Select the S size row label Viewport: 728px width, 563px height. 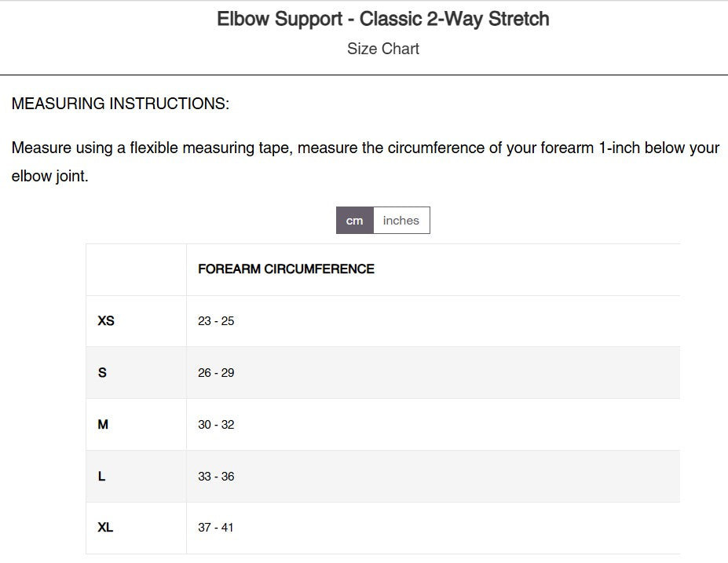click(102, 373)
